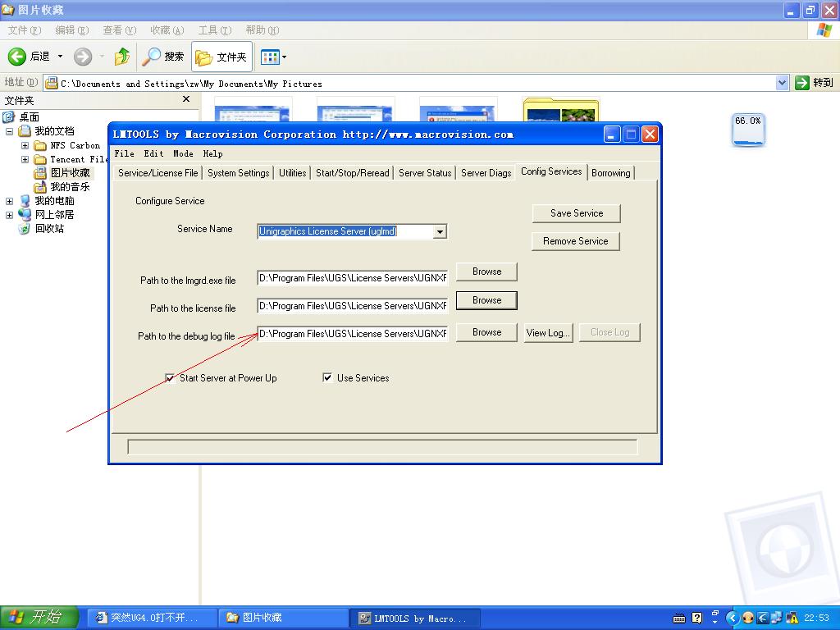Select the My Pictures (图片收藏) folder
840x630 pixels.
click(71, 172)
